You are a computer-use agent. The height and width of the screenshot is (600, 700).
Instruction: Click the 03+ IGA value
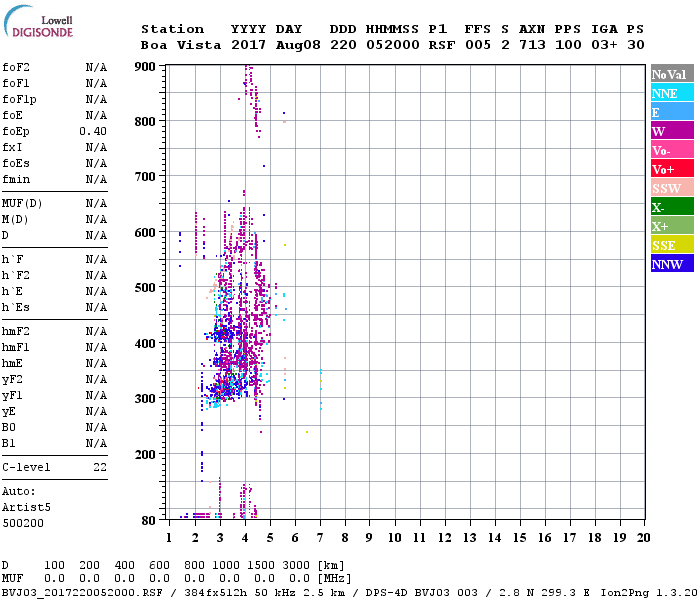(x=604, y=46)
